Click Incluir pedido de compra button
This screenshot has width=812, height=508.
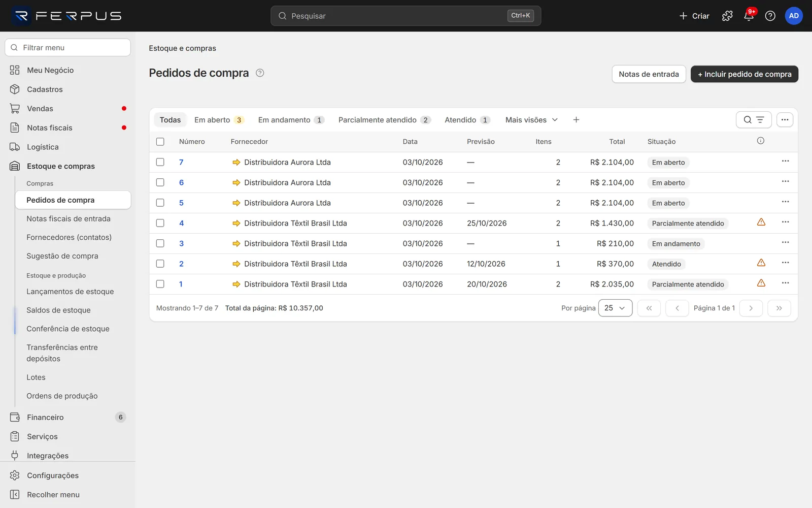click(745, 74)
